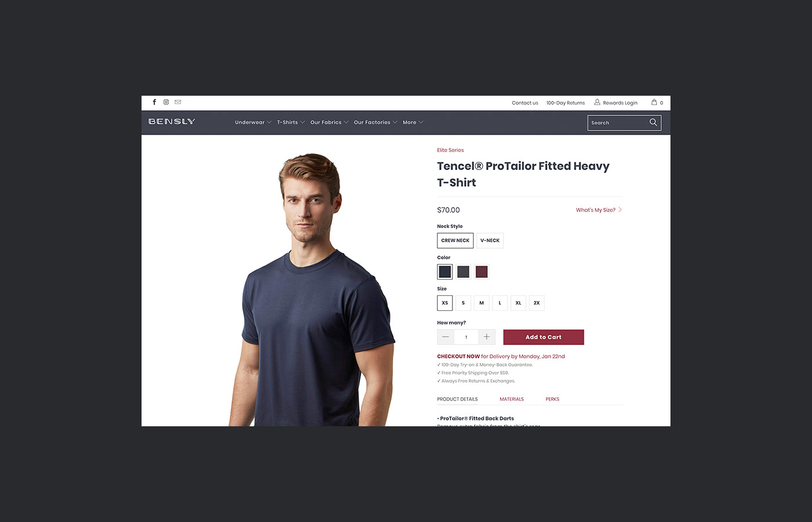Screen dimensions: 812x522
Task: Choose size M option
Action: click(481, 303)
